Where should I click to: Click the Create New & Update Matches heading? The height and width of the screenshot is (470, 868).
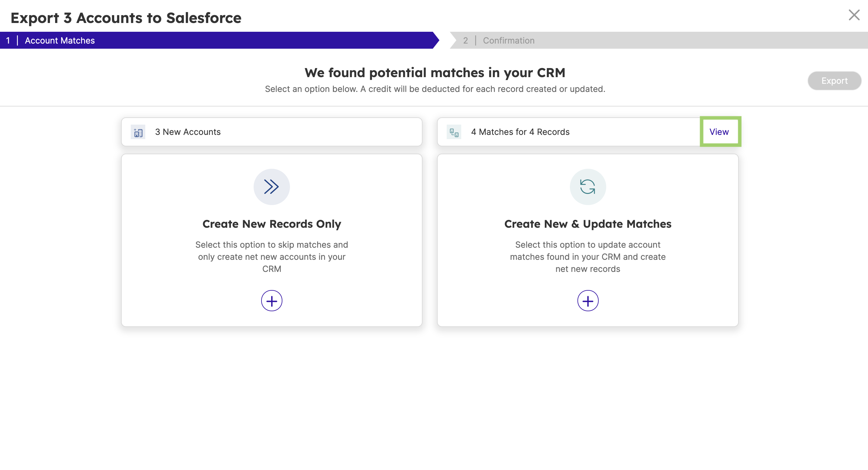pos(587,224)
